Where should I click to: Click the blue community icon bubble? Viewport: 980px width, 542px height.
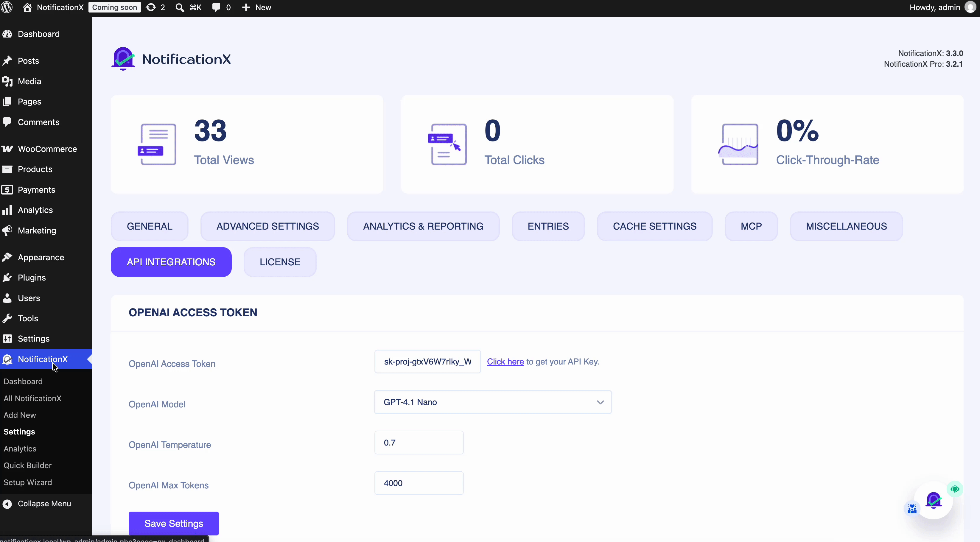pyautogui.click(x=912, y=509)
